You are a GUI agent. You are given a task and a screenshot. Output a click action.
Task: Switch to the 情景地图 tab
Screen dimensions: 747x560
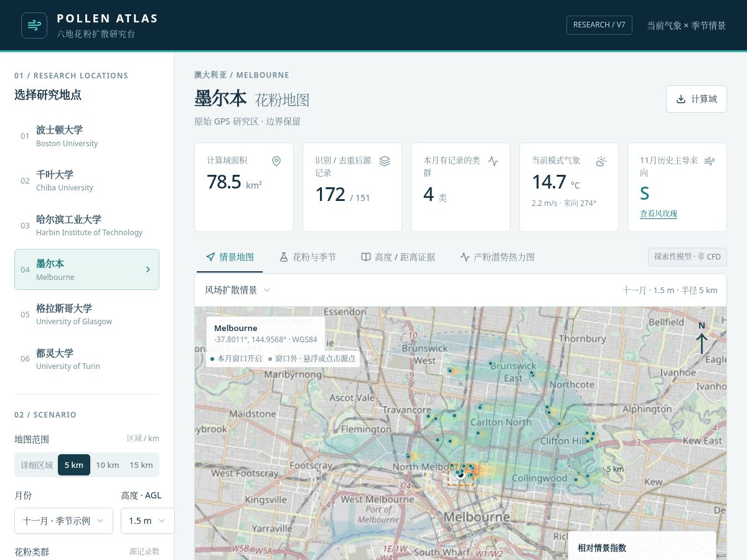230,257
